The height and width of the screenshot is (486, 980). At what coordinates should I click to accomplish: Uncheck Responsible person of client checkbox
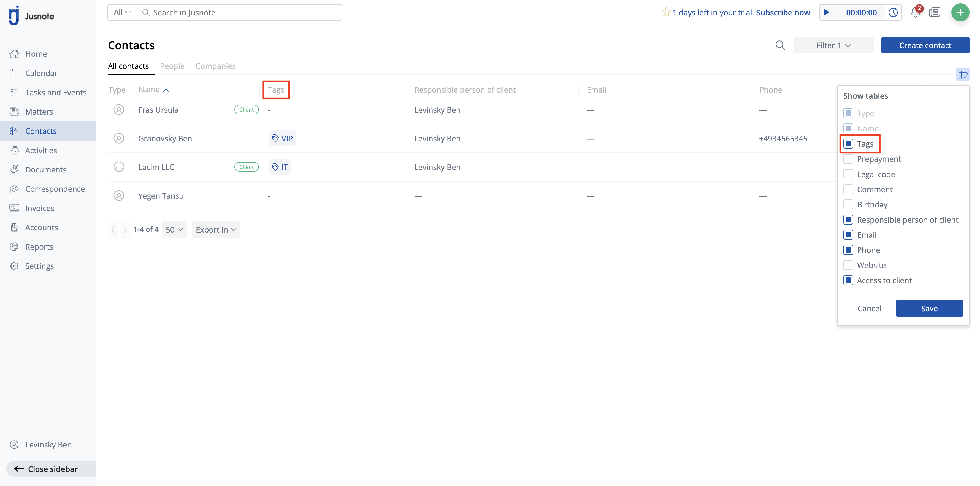(x=848, y=220)
